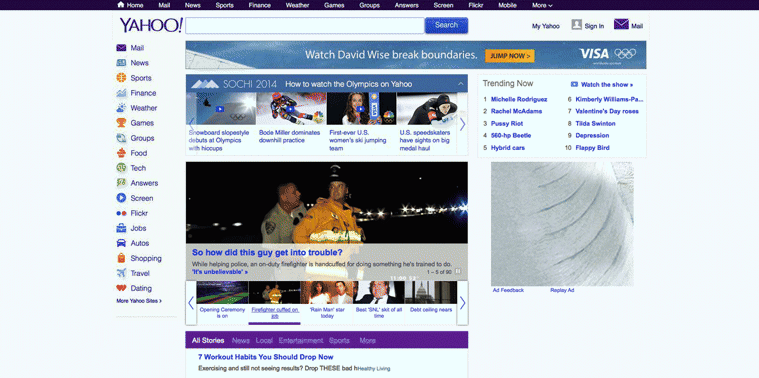Screen dimensions: 759x378
Task: Open Finance in the top navigation bar
Action: coord(259,5)
